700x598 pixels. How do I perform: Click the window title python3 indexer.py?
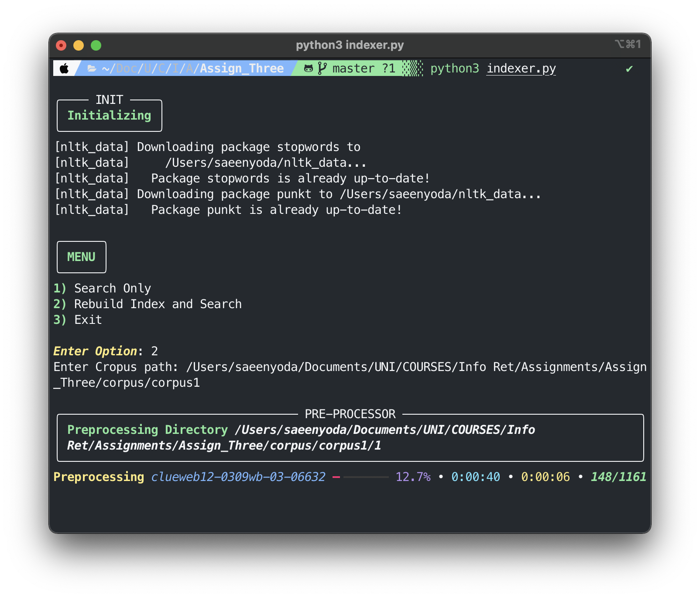pyautogui.click(x=350, y=45)
